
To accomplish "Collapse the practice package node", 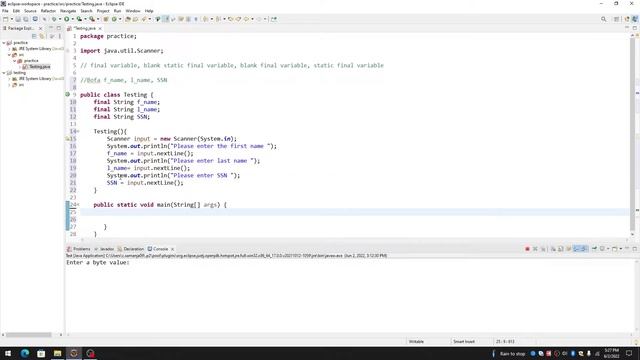I will tap(15, 61).
